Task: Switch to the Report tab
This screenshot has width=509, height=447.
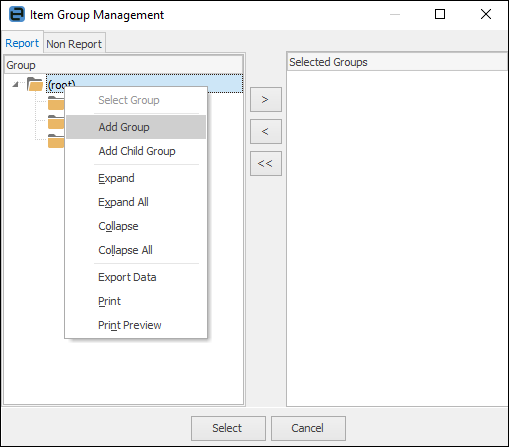Action: click(x=22, y=43)
